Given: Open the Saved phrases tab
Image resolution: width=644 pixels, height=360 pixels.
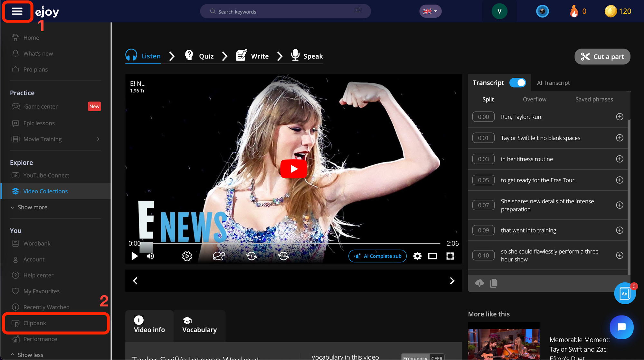Looking at the screenshot, I should tap(594, 99).
